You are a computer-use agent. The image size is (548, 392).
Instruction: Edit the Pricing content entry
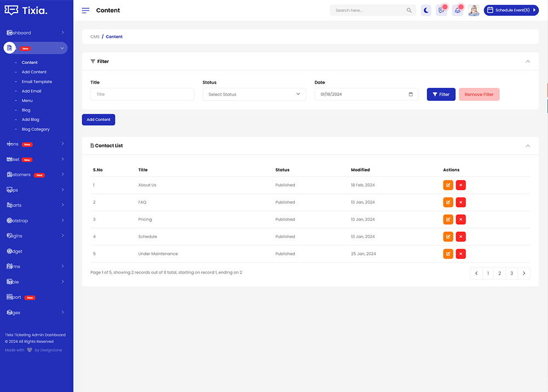click(x=448, y=219)
